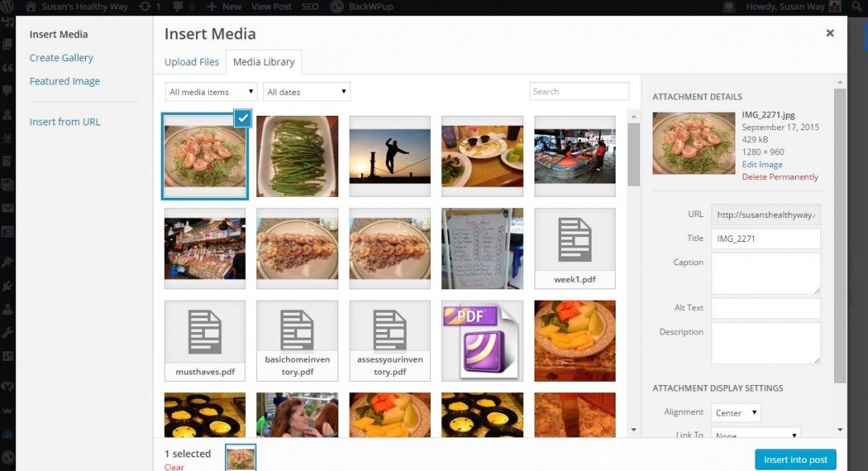
Task: Click the attachment preview image thumbnail
Action: point(694,143)
